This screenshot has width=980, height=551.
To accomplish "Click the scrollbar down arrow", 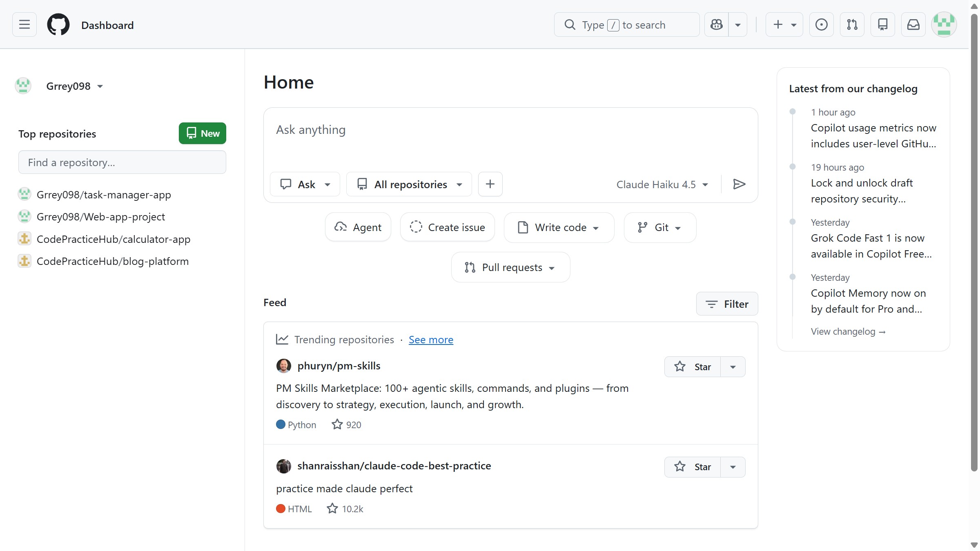I will point(974,545).
